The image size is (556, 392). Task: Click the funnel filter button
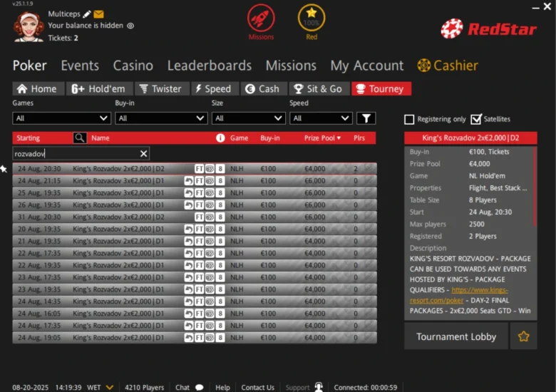(x=366, y=118)
